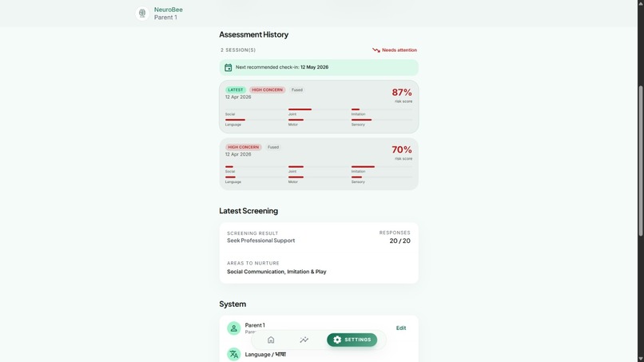Screen dimensions: 644x362
Task: Open the progress trends chart icon
Action: (x=304, y=340)
